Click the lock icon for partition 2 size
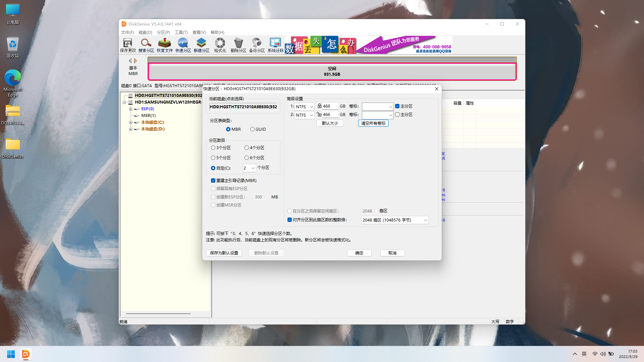Screen dimensions: 644x362 pos(319,114)
